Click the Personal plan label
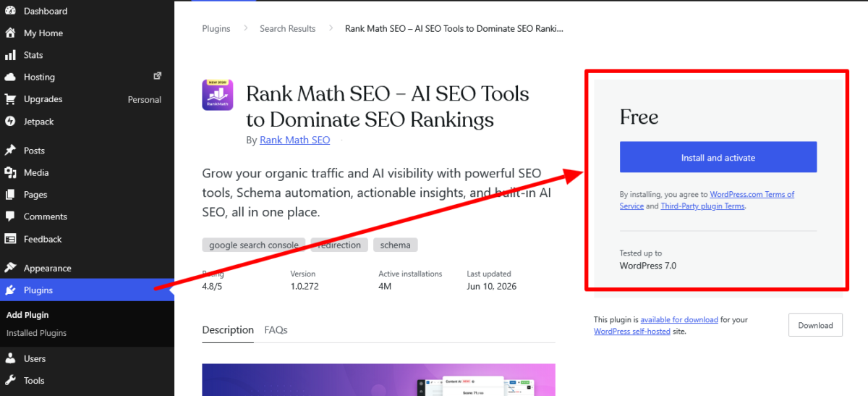This screenshot has width=868, height=396. click(x=145, y=99)
